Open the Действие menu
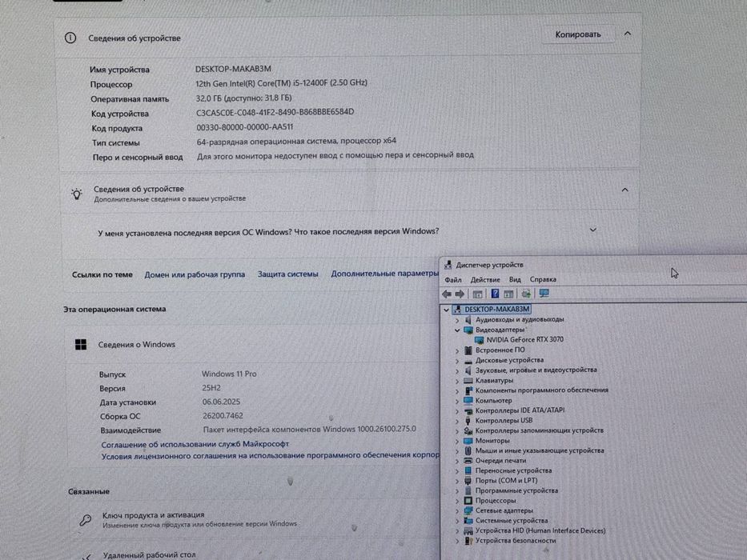Viewport: 747px width, 560px height. 485,280
